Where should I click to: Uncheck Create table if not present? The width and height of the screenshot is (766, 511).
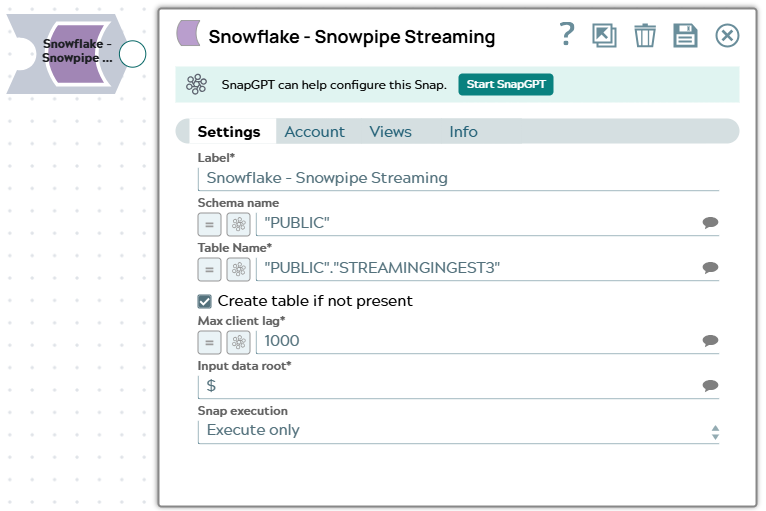point(205,301)
